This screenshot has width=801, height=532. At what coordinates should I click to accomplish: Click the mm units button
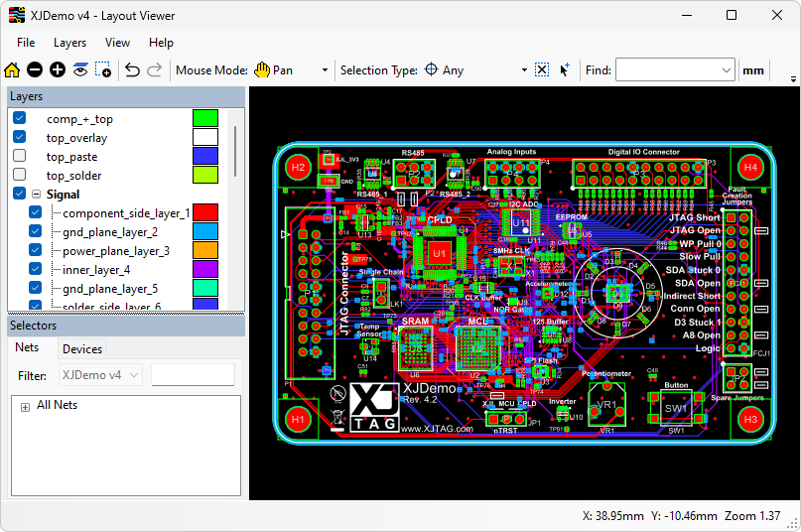[x=753, y=70]
